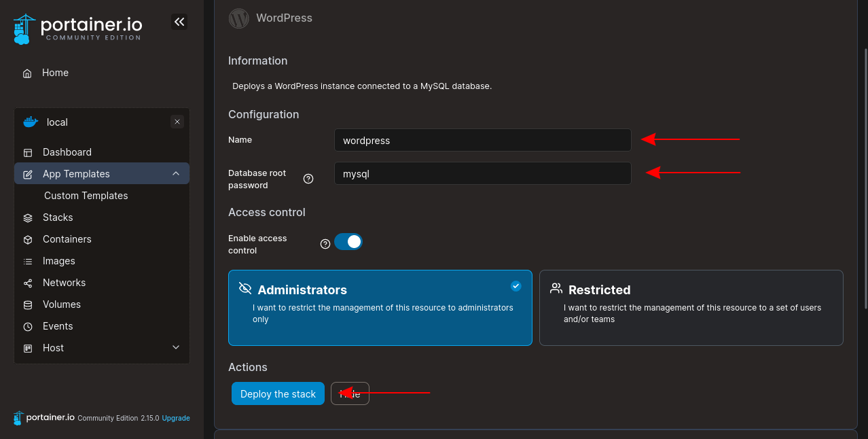Click help icon next to Database root password
This screenshot has width=868, height=439.
click(x=308, y=179)
